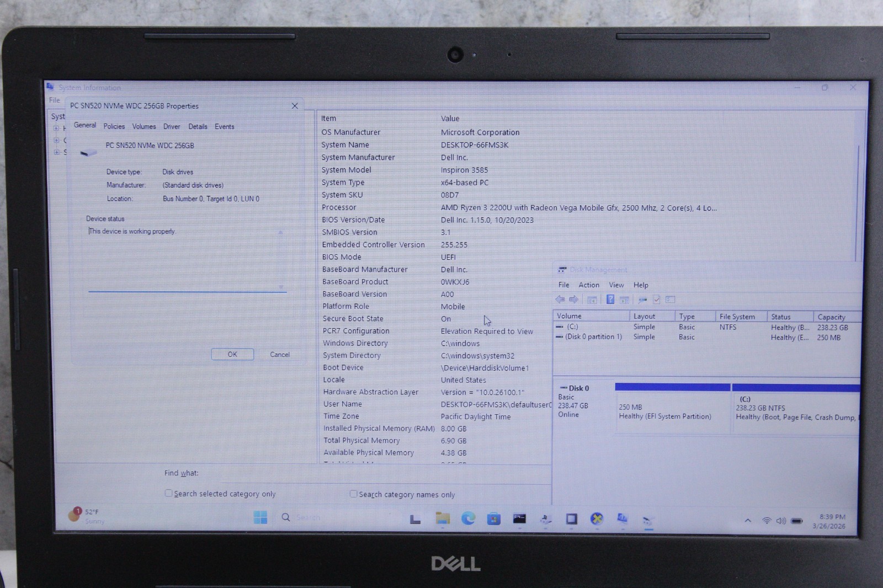Sort by the Volume column header
883x588 pixels.
click(x=591, y=316)
